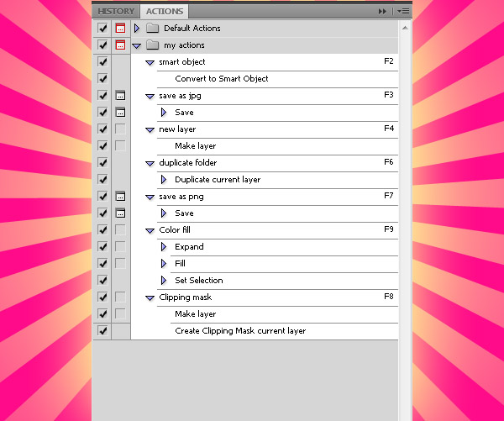
Task: Collapse the save as jpg action
Action: (150, 96)
